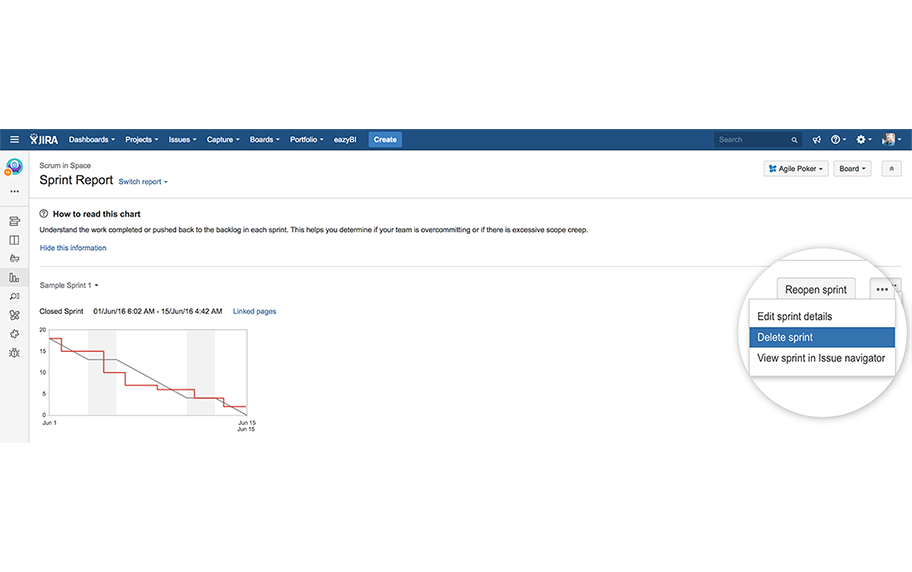912x572 pixels.
Task: Open the settings gear menu
Action: pyautogui.click(x=862, y=140)
